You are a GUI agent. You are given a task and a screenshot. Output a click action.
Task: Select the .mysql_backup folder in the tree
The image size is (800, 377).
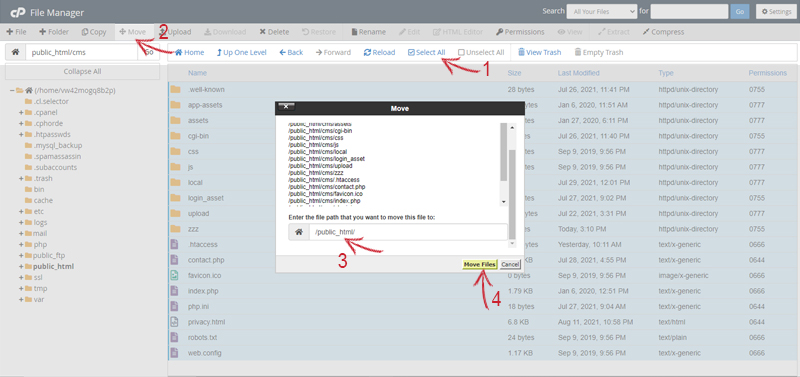(x=57, y=145)
